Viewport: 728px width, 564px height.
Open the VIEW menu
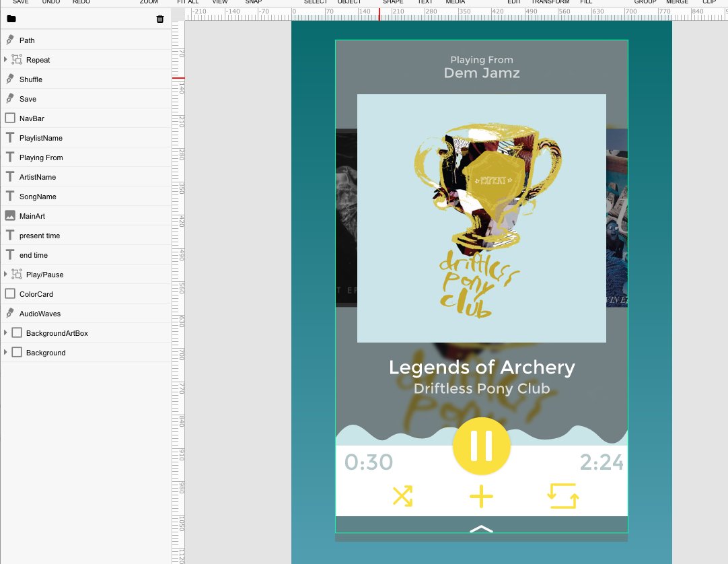[220, 2]
